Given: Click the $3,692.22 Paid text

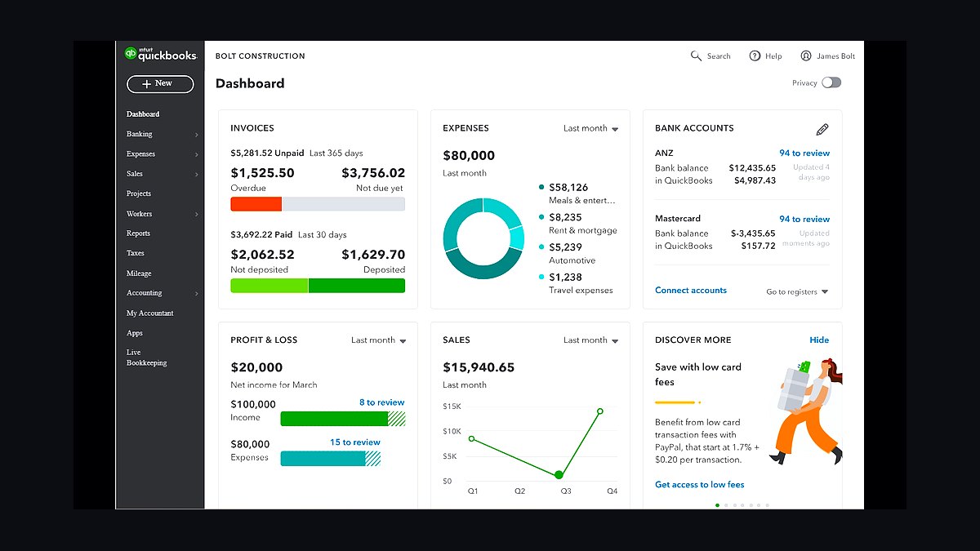Looking at the screenshot, I should click(x=261, y=234).
